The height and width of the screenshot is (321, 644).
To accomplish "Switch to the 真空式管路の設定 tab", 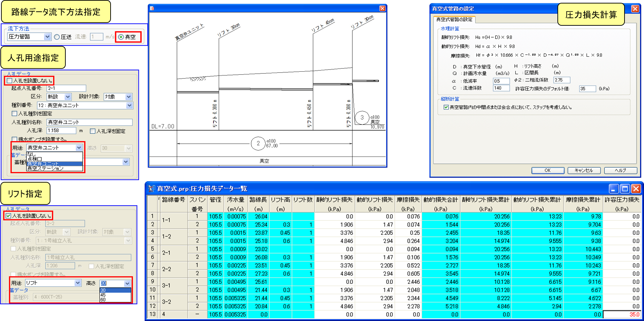I will [454, 19].
